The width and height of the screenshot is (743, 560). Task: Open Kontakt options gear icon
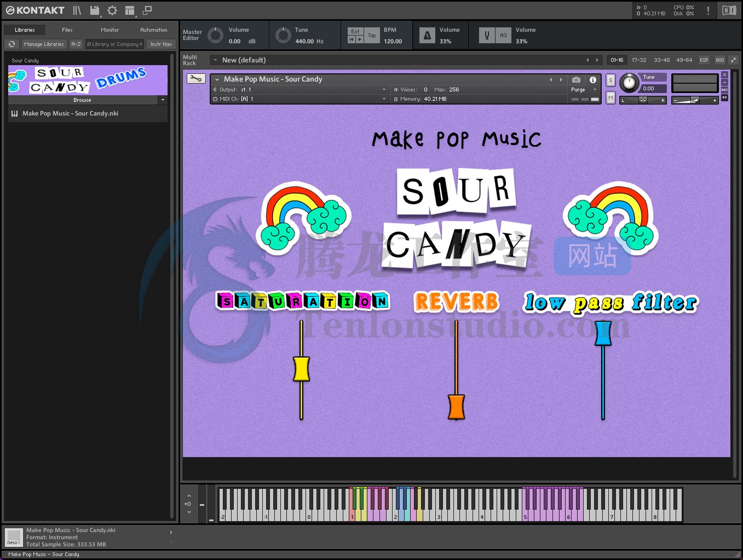[112, 10]
